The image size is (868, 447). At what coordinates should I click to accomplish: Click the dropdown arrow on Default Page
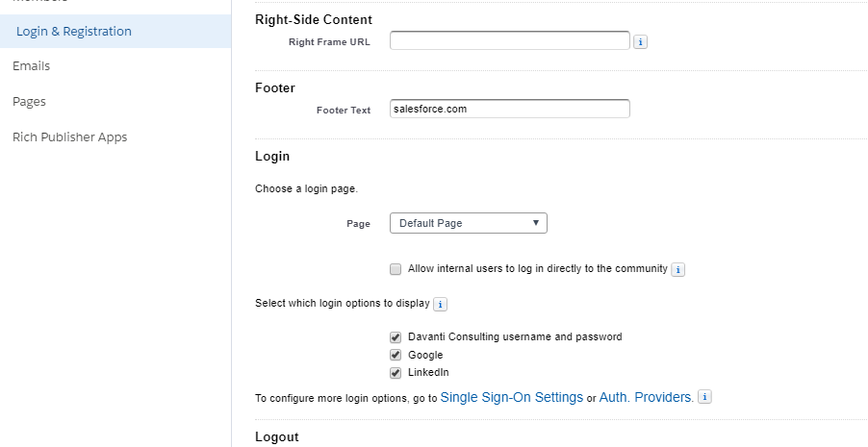tap(536, 223)
